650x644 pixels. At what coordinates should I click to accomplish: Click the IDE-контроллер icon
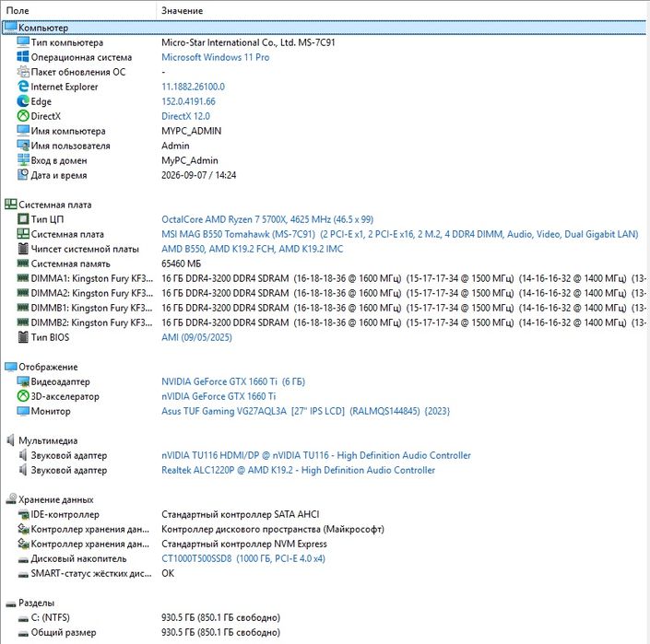(x=23, y=514)
